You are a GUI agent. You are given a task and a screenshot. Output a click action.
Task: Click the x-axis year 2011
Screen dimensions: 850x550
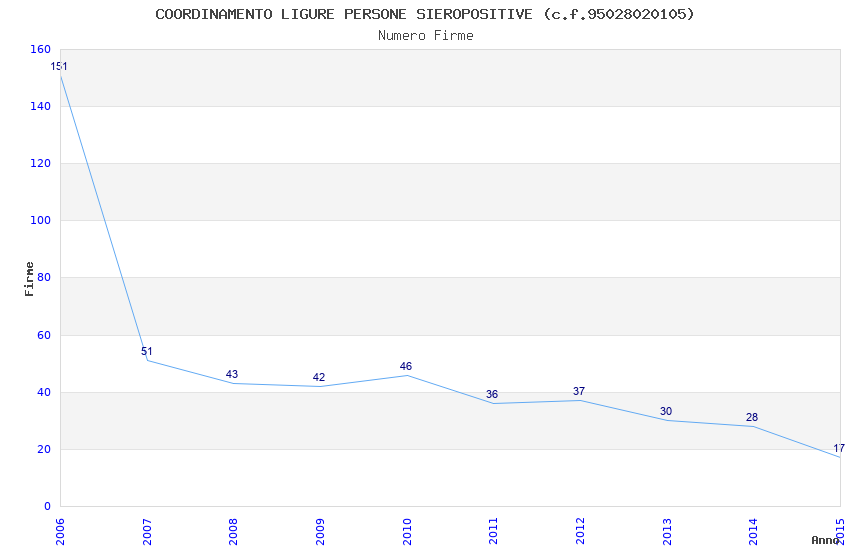[x=493, y=532]
